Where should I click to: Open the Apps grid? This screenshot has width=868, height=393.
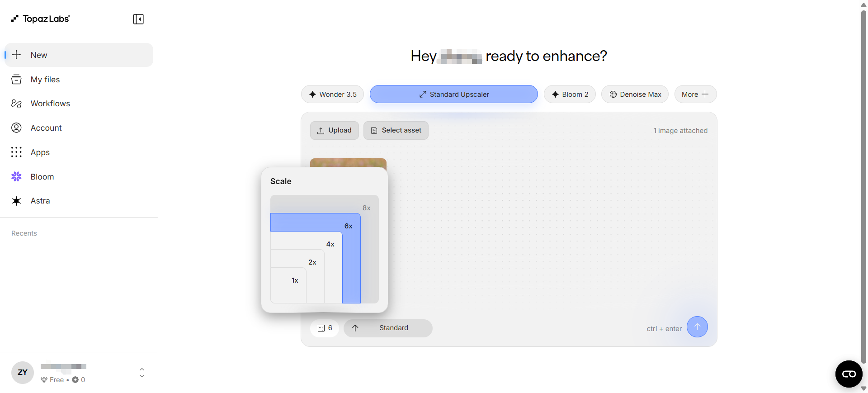pos(79,152)
